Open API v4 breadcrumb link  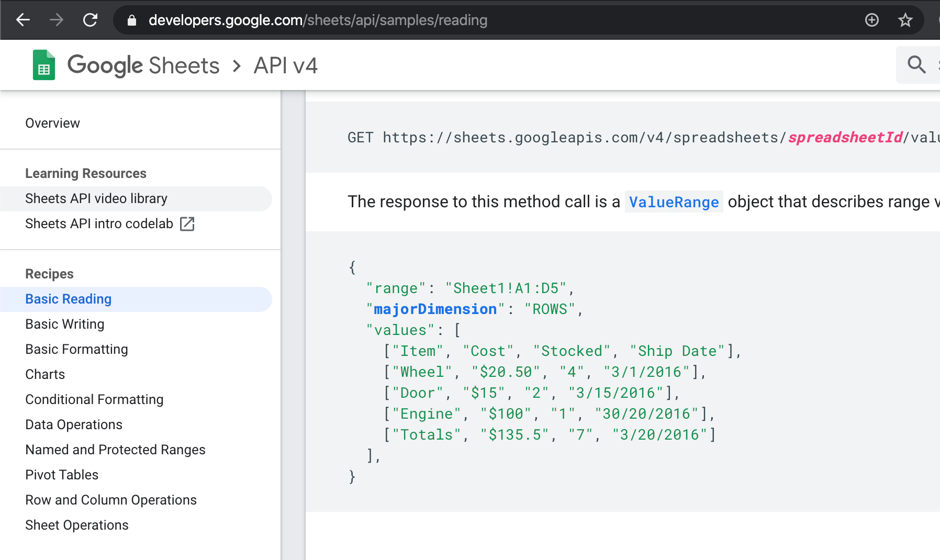[x=286, y=65]
